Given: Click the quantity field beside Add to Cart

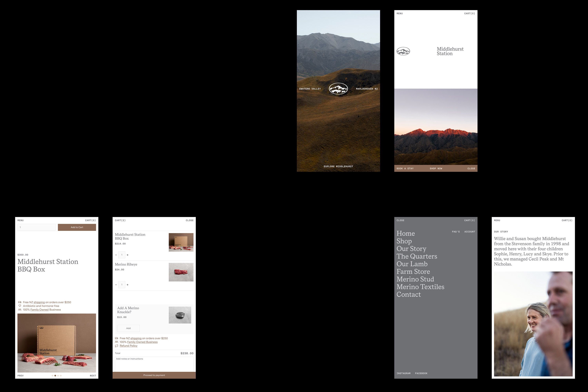Looking at the screenshot, I should (36, 227).
